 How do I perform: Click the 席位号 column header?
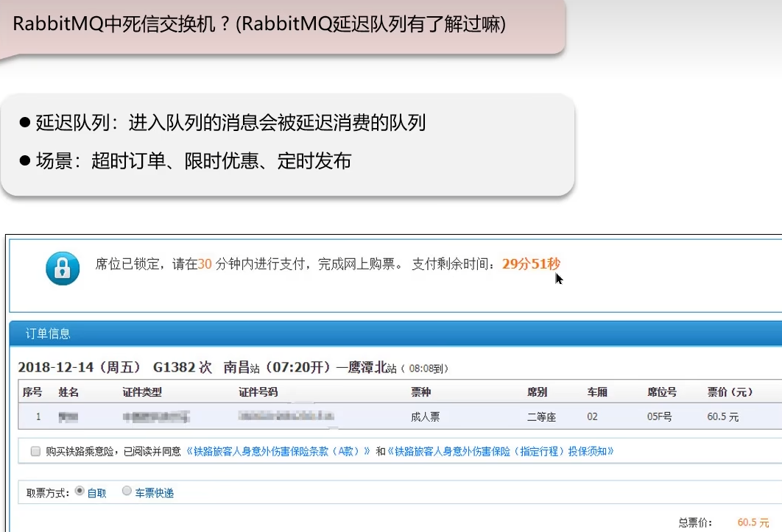pos(662,392)
